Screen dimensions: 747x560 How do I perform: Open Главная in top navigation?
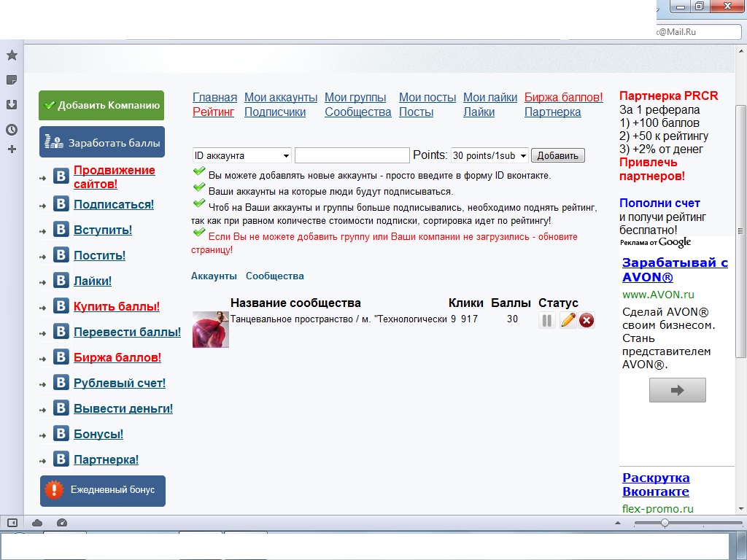[x=214, y=97]
